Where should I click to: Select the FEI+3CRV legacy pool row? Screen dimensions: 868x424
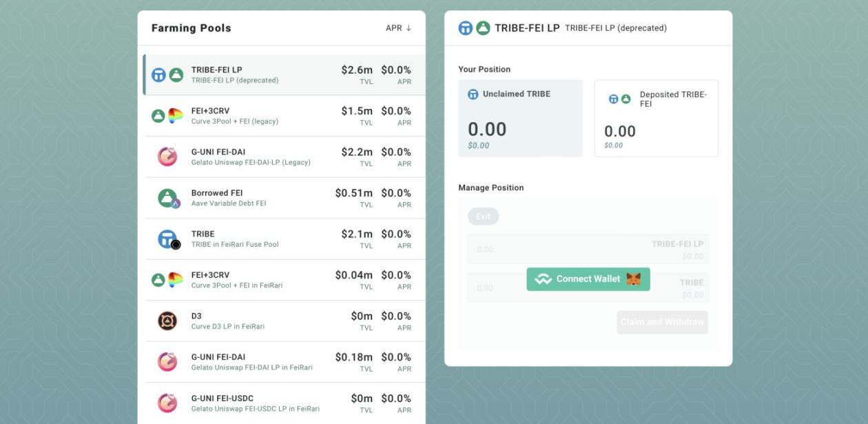click(x=284, y=116)
